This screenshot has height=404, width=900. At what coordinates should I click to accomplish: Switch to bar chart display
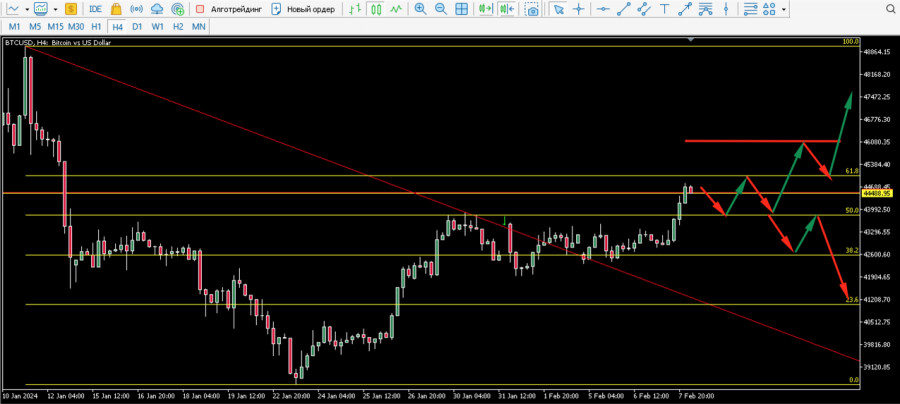356,9
